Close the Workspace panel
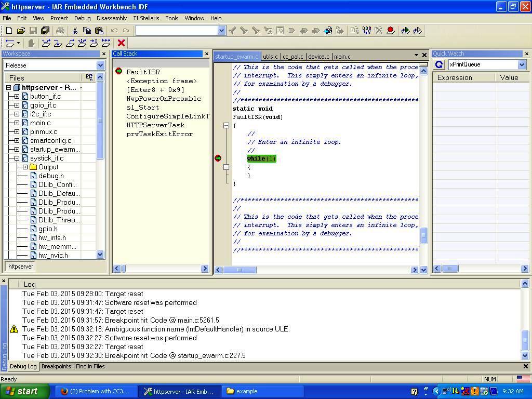This screenshot has width=532, height=399. coord(104,54)
